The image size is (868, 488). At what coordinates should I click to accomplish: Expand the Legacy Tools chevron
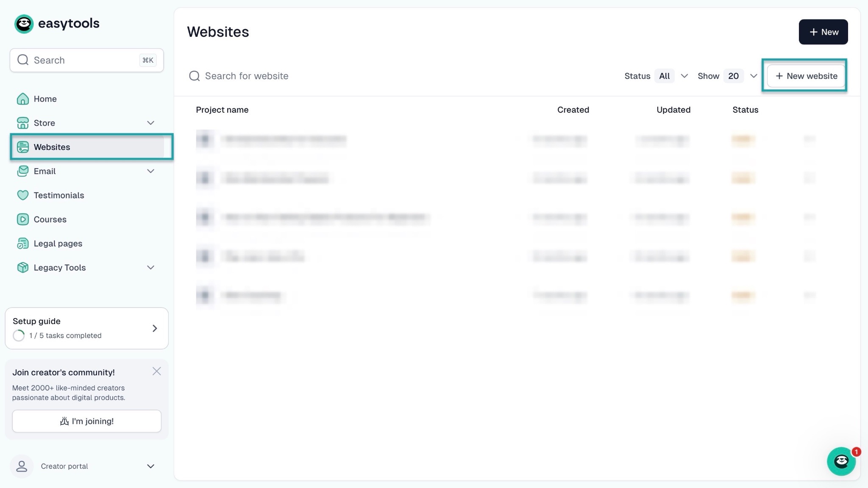point(150,268)
